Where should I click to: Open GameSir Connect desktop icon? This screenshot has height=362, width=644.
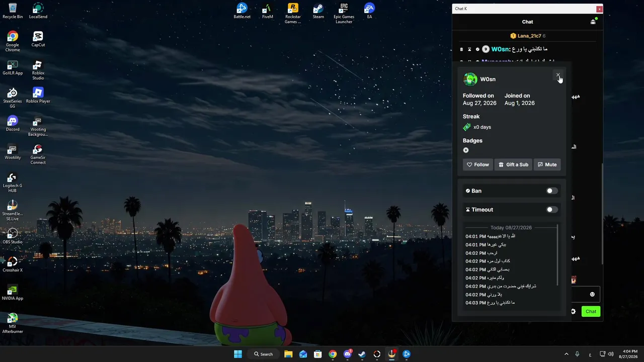click(38, 154)
